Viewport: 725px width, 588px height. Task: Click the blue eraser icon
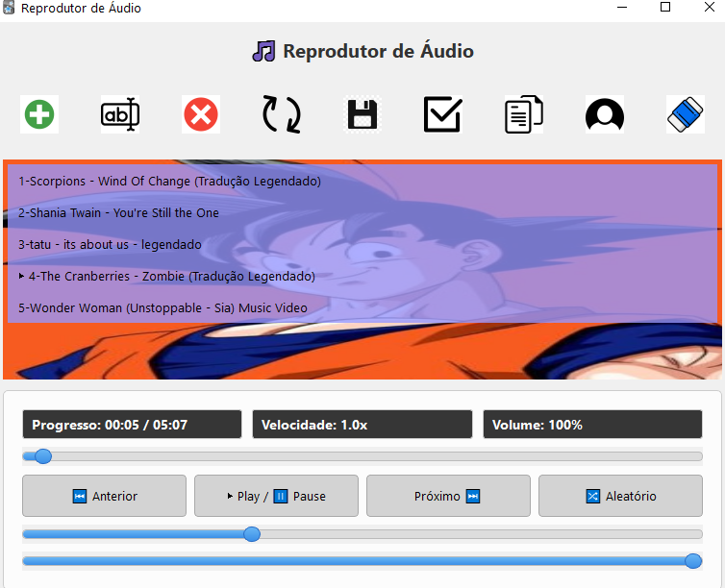686,115
